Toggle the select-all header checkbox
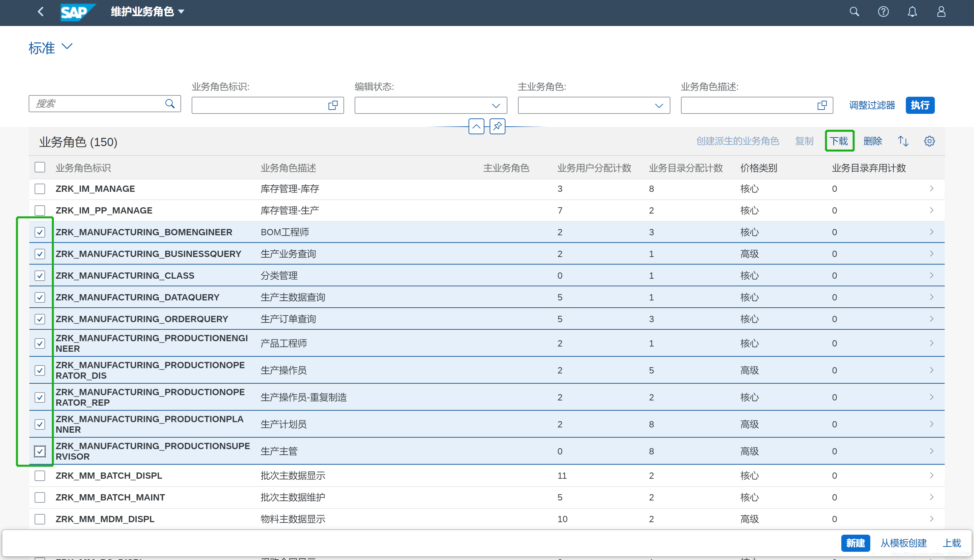This screenshot has height=560, width=974. [x=40, y=168]
